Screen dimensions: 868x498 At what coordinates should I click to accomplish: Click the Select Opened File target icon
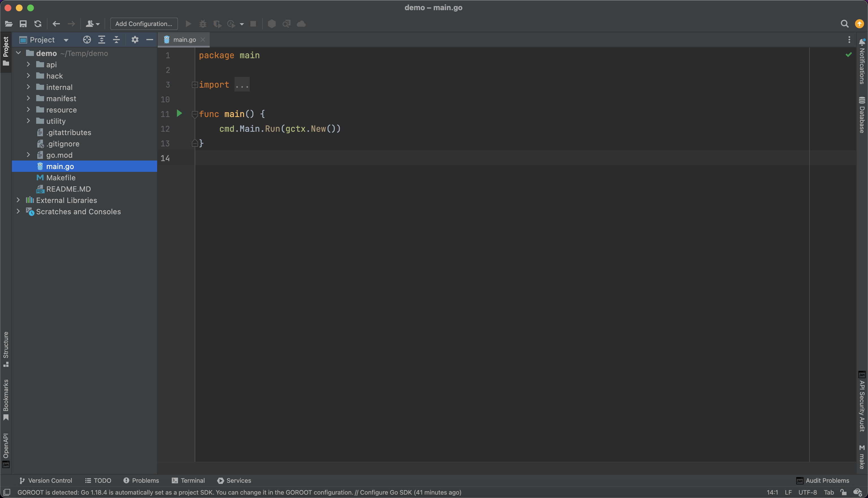[87, 40]
